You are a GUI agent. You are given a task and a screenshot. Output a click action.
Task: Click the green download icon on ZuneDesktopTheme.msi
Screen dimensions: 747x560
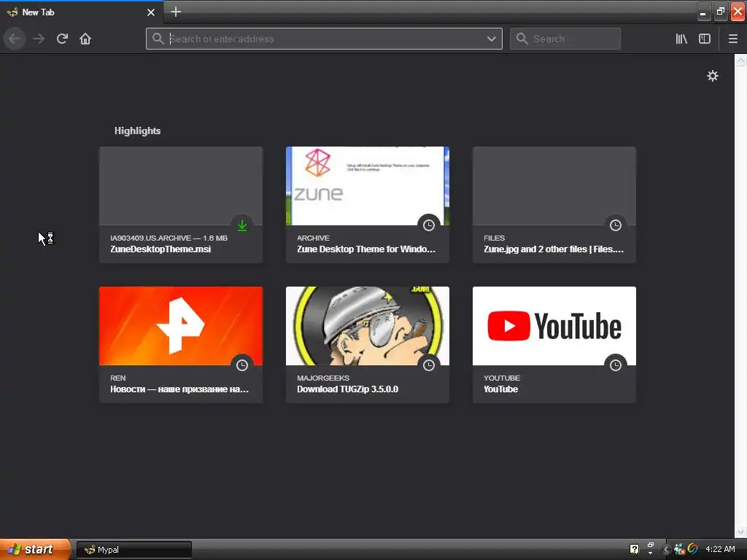pos(242,225)
